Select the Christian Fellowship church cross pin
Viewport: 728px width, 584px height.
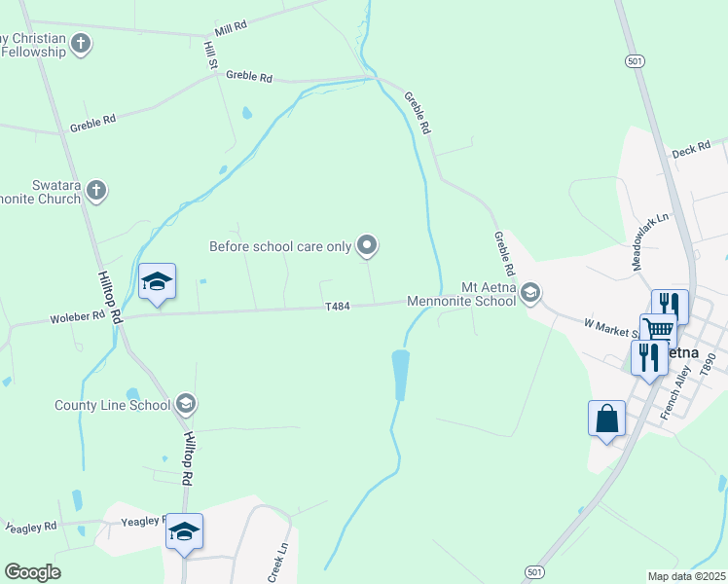pos(81,44)
